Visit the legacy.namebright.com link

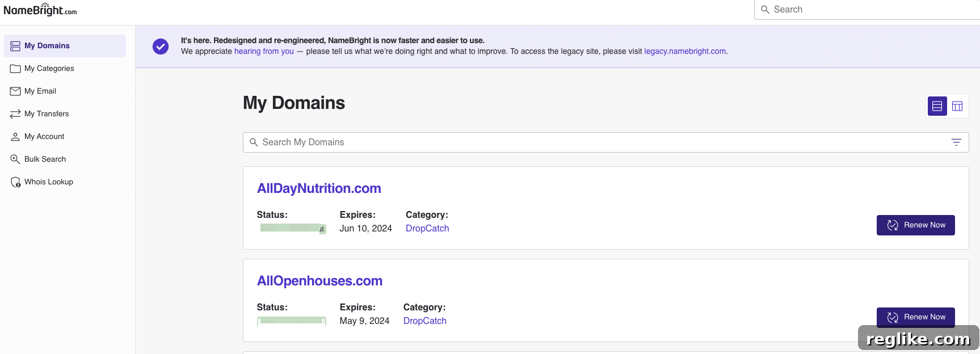(685, 51)
